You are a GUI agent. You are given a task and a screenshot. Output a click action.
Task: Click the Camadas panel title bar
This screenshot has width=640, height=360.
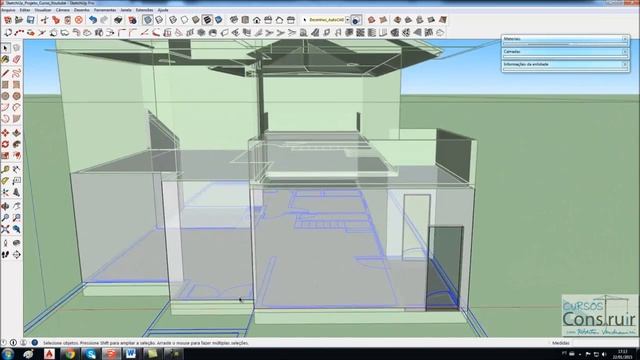[565, 52]
